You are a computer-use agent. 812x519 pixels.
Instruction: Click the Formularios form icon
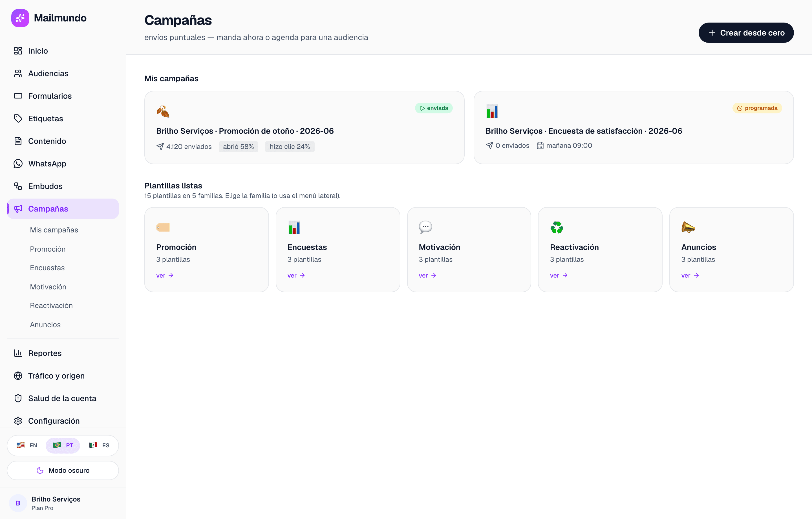click(18, 96)
